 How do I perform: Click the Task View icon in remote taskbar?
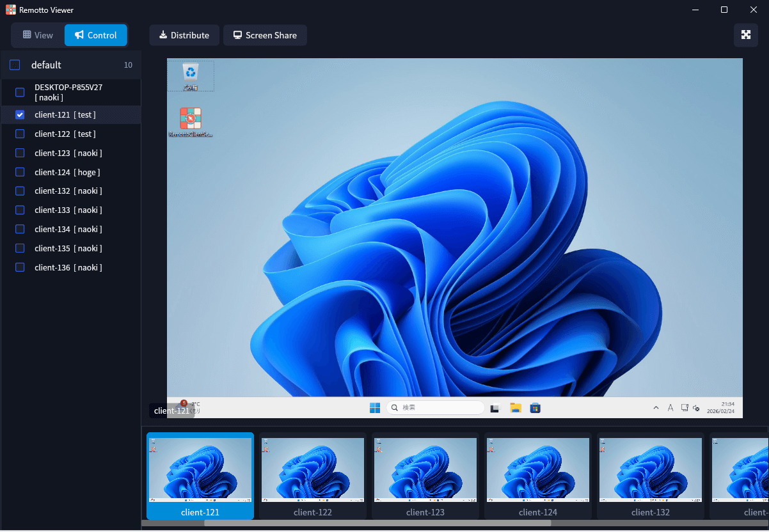coord(495,408)
